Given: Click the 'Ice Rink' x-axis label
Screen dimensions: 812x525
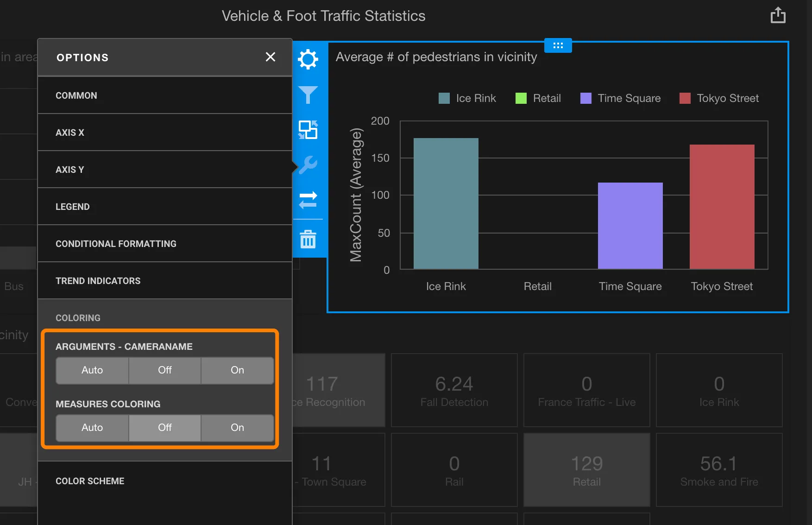Looking at the screenshot, I should click(x=446, y=286).
